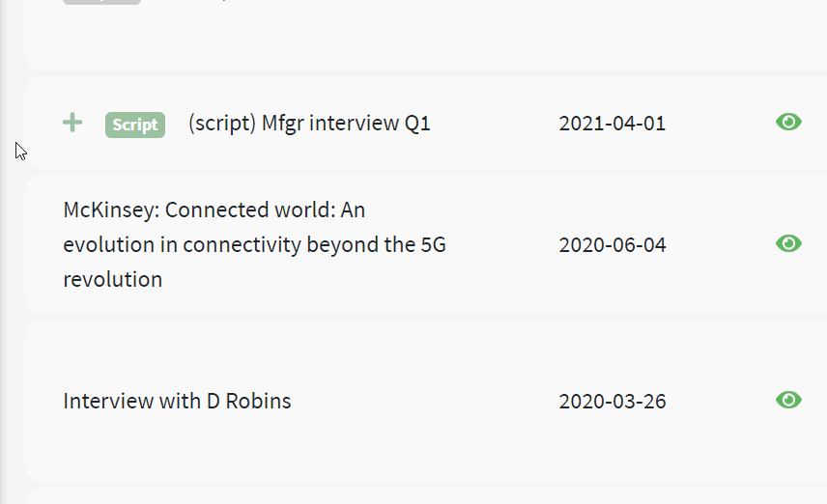
Task: Hide the McKinsey Connected world document
Action: [788, 243]
